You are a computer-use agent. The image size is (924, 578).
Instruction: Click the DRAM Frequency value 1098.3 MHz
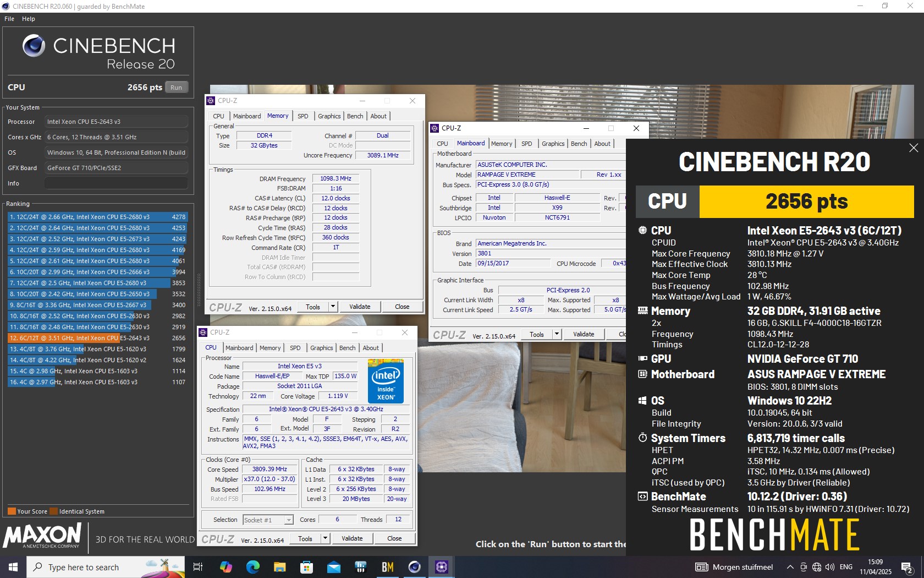(336, 178)
